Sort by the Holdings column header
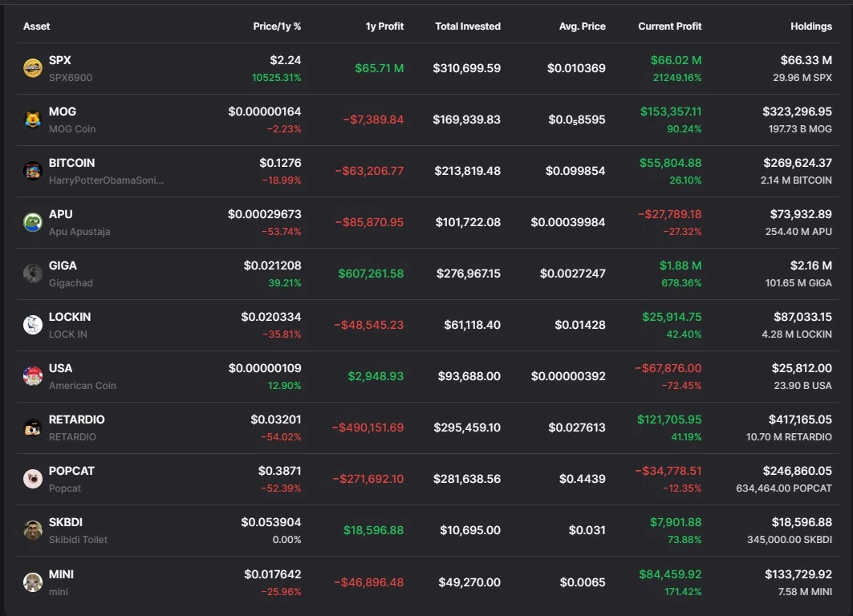This screenshot has height=616, width=853. coord(811,26)
